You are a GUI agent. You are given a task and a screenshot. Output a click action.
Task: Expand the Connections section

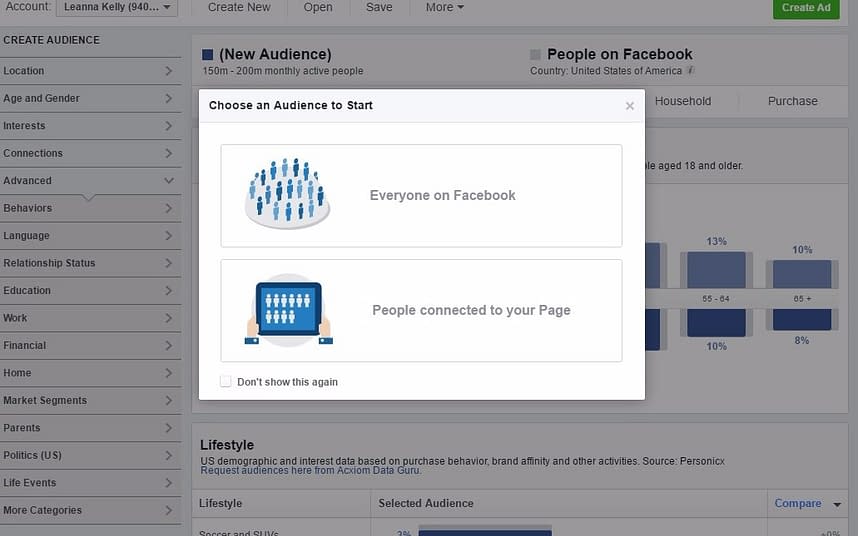[90, 153]
